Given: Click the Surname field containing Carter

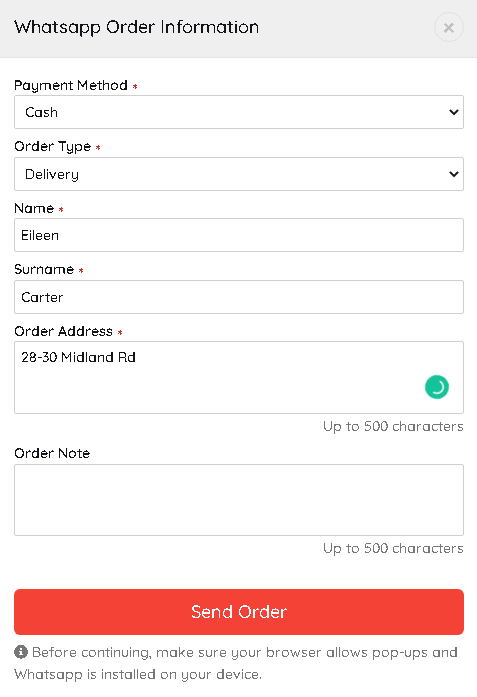Looking at the screenshot, I should (239, 297).
